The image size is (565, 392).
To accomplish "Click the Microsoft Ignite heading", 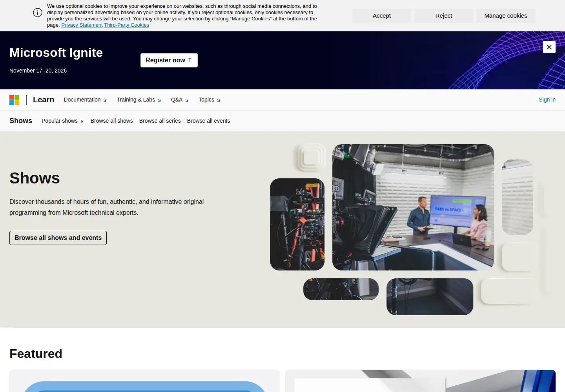I will coord(56,53).
